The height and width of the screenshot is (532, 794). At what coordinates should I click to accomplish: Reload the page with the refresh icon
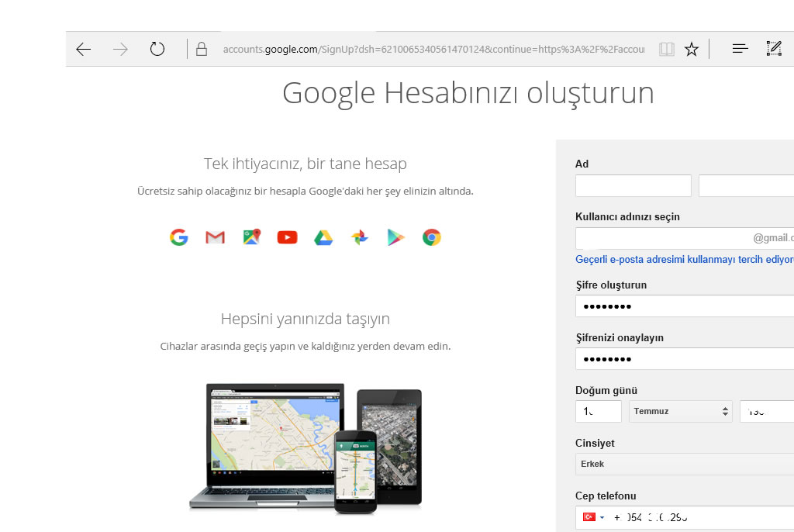[x=157, y=49]
